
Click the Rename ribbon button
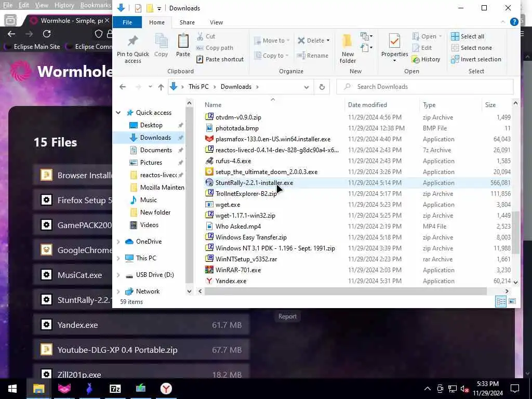(313, 56)
